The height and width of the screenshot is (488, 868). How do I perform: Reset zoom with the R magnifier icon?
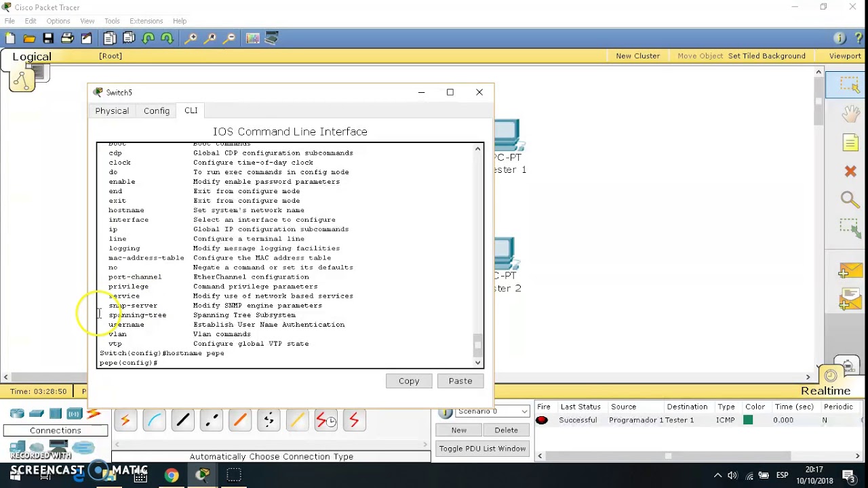click(x=210, y=39)
